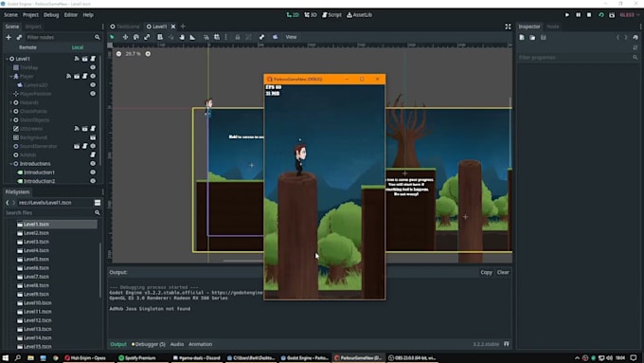Select the Rotate Mode tool

[x=136, y=37]
